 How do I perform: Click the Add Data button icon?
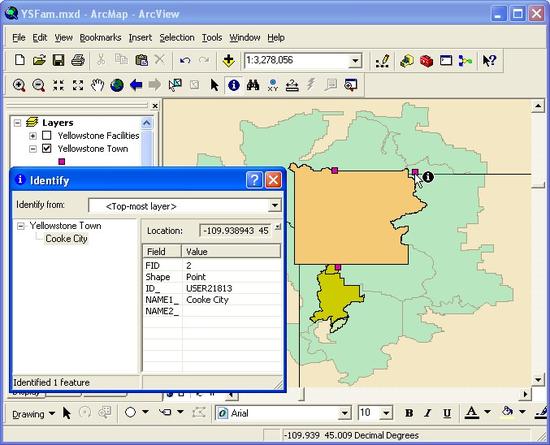click(229, 60)
